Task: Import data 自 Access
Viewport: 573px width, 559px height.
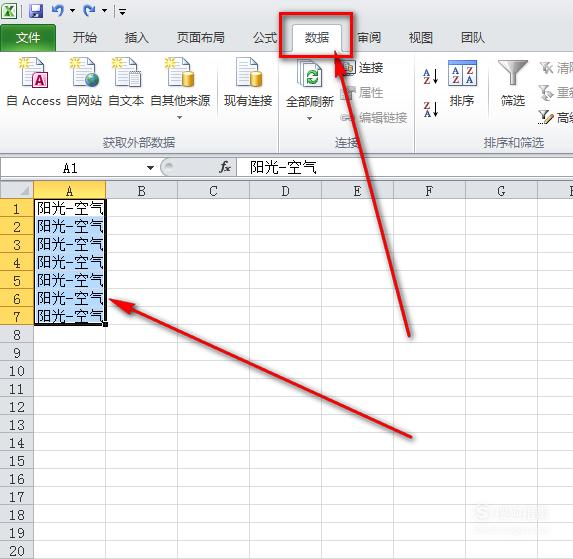Action: tap(34, 82)
